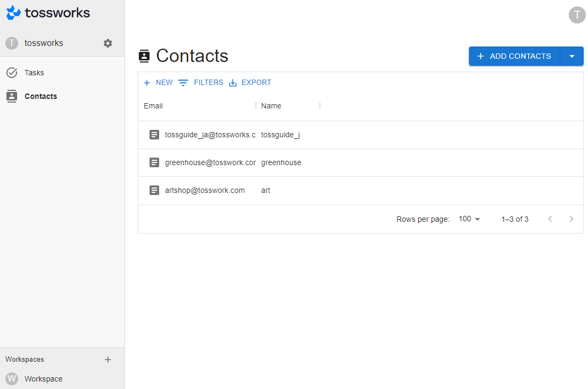Click NEW to create a contact row

pyautogui.click(x=158, y=83)
